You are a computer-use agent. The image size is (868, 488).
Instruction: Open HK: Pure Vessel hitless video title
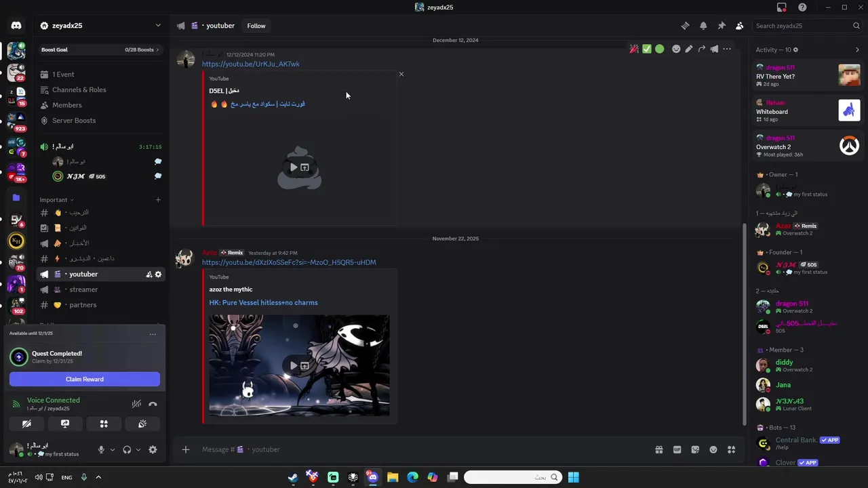[263, 303]
